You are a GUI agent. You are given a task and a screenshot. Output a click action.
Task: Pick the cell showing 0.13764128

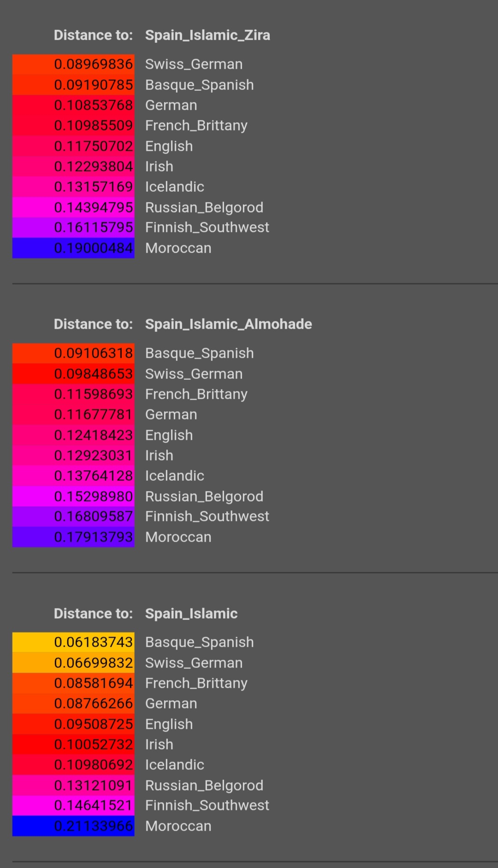73,476
